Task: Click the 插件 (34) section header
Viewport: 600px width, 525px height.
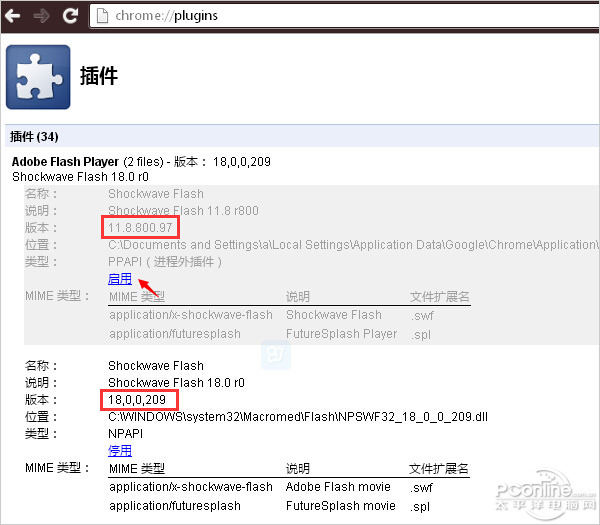Action: (x=34, y=137)
